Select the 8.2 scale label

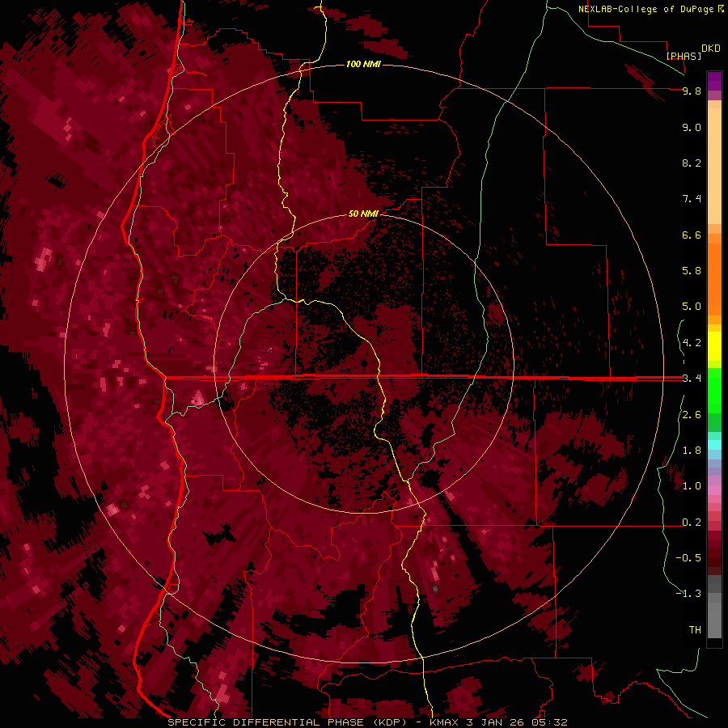(692, 163)
